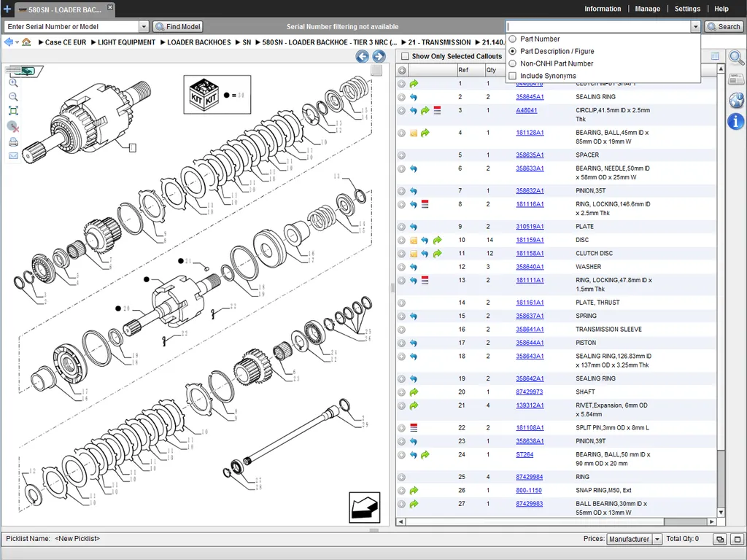
Task: Click green arrow on ref 1 row
Action: tap(414, 84)
